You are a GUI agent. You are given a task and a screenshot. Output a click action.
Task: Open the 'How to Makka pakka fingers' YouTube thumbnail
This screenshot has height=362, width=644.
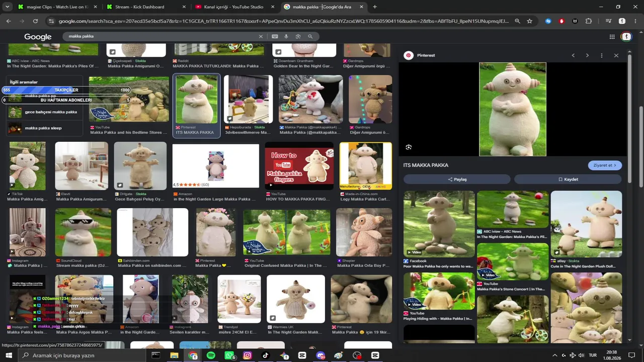click(299, 166)
